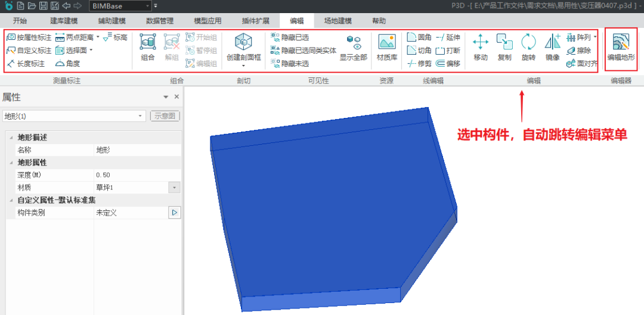The height and width of the screenshot is (315, 644).
Task: Select the 打断 break tool
Action: coord(448,51)
